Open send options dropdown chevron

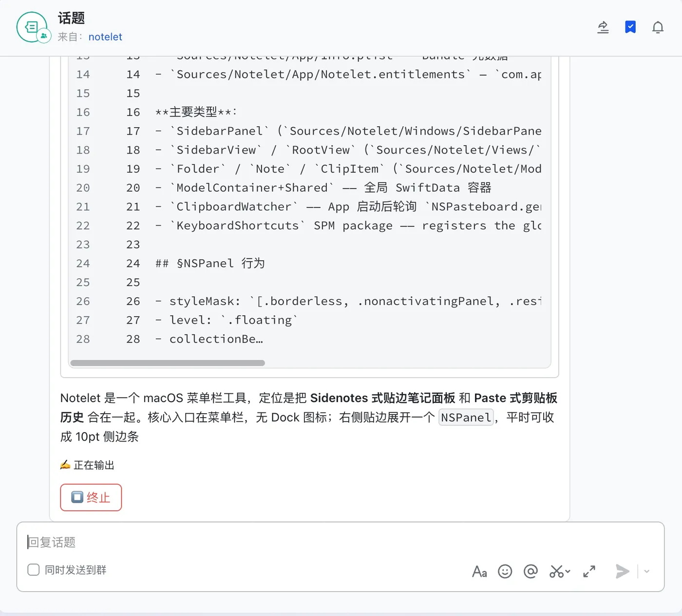(x=647, y=571)
